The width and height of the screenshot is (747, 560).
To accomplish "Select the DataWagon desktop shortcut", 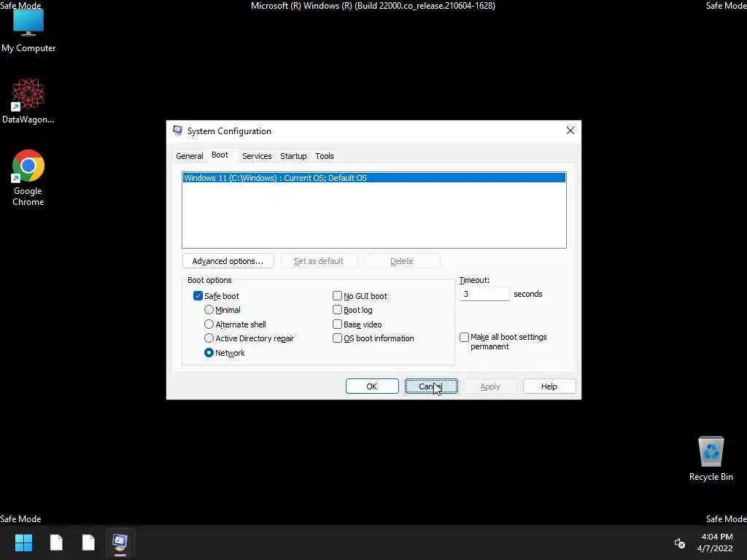I will click(x=28, y=101).
